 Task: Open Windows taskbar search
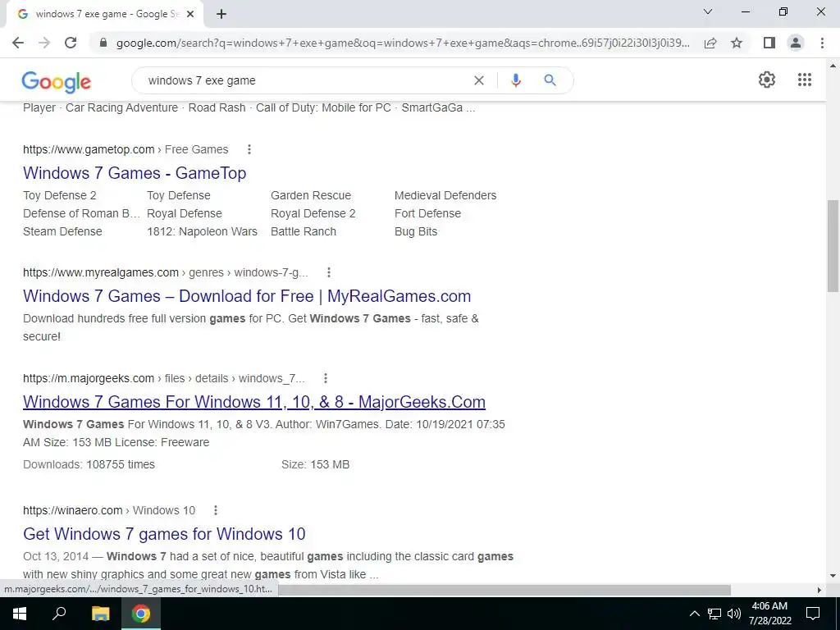click(59, 614)
